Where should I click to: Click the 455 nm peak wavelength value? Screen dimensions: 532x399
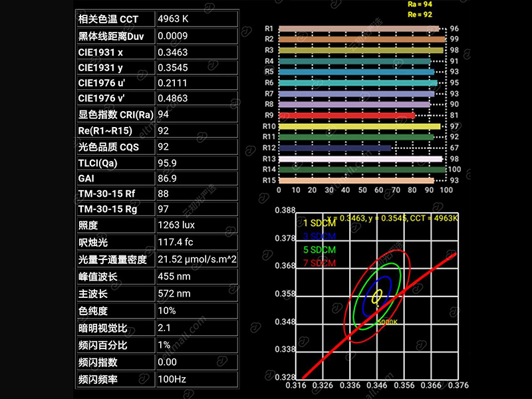click(x=196, y=275)
